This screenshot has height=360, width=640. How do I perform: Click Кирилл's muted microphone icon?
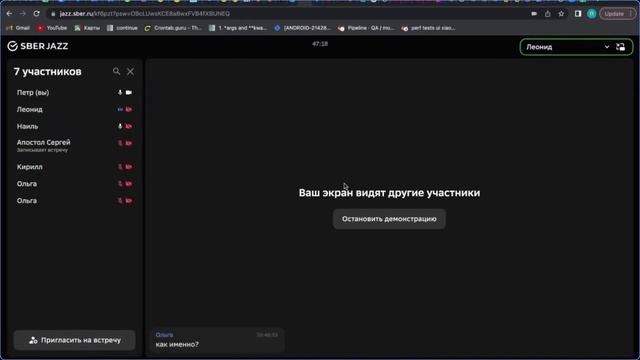120,167
